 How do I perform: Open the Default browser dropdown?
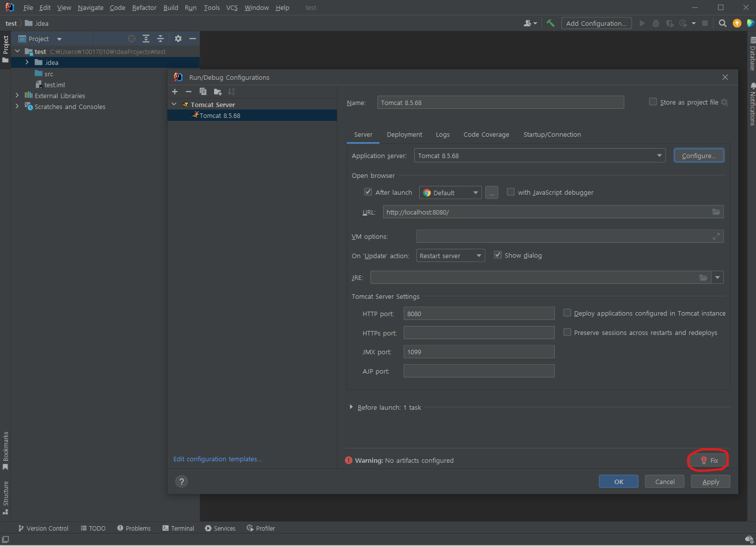click(450, 193)
